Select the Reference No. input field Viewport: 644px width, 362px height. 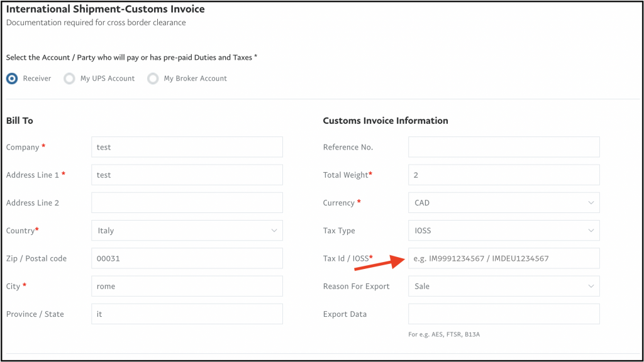point(504,147)
